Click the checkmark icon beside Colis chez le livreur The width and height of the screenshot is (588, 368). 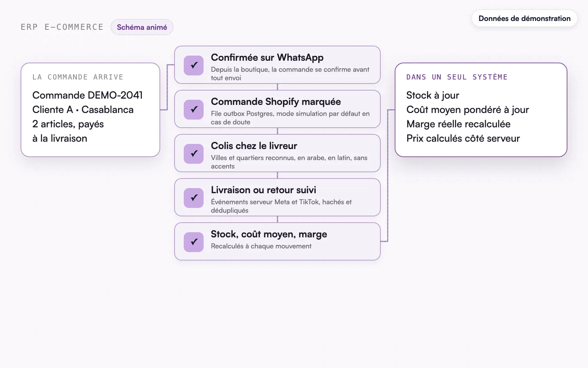tap(194, 153)
